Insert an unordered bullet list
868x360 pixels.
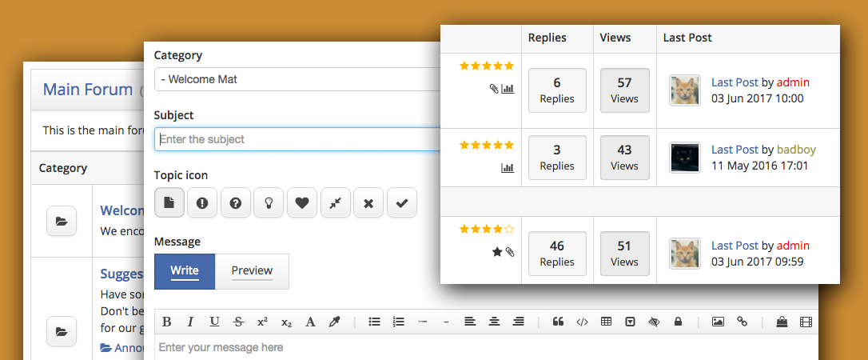click(375, 322)
